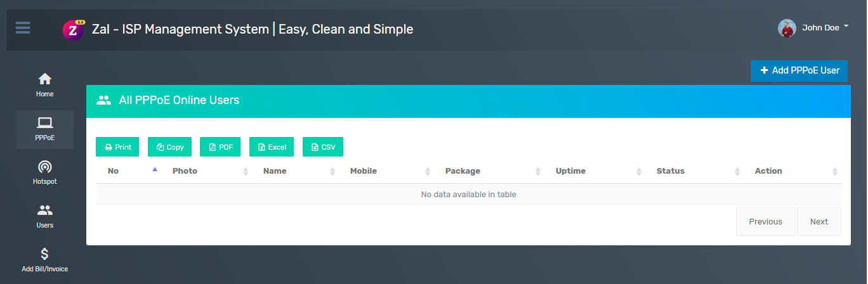This screenshot has height=284, width=868.
Task: Export table to Excel
Action: click(272, 146)
